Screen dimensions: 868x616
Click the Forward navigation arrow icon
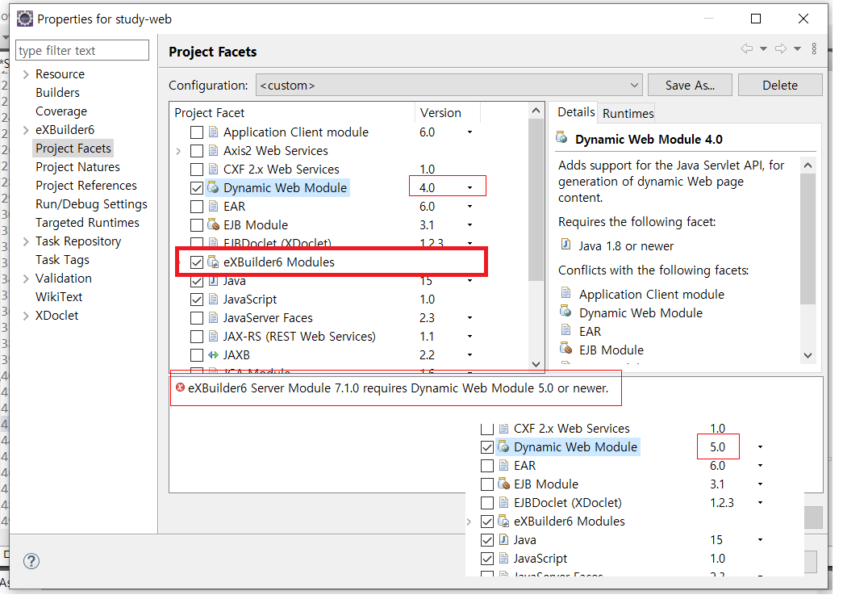(x=781, y=48)
